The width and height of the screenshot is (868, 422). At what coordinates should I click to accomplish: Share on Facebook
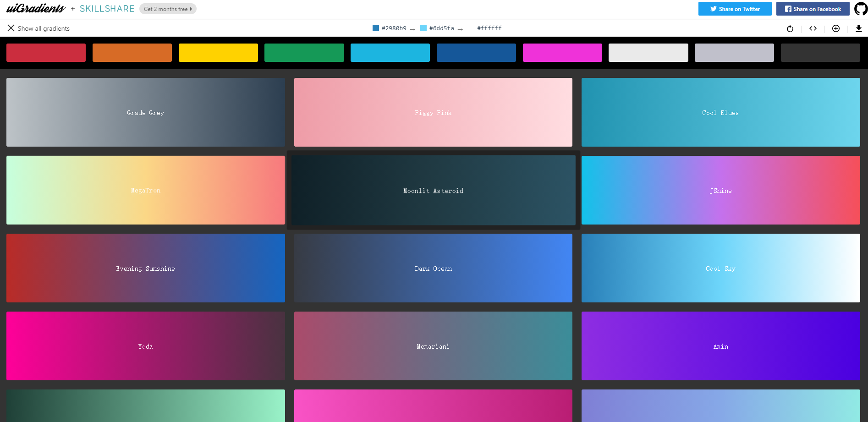coord(813,9)
